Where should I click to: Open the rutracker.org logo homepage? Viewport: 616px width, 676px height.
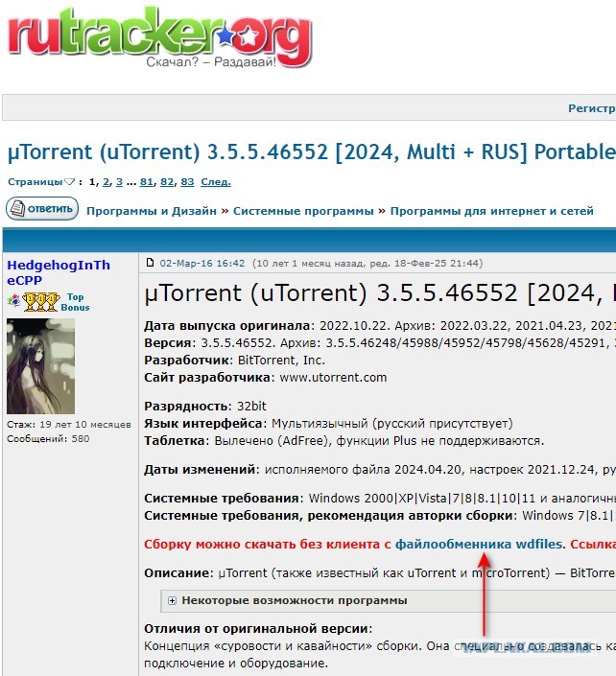pyautogui.click(x=159, y=36)
